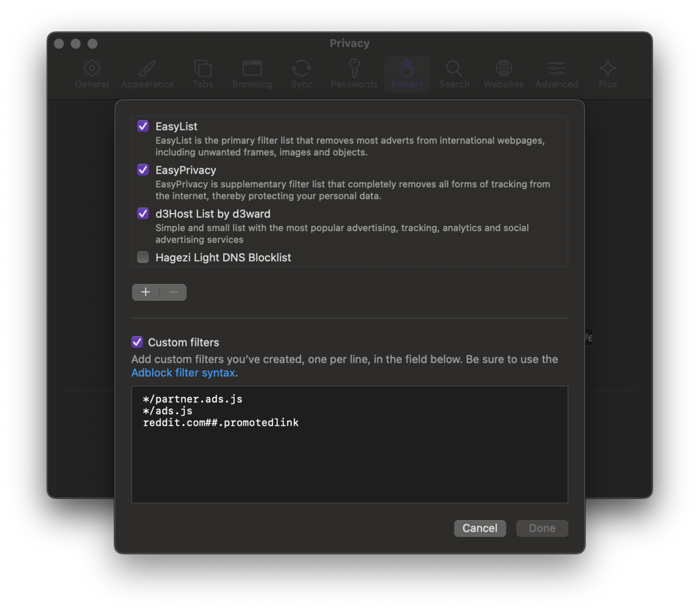Uncheck the EasyPrivacy filter list
The height and width of the screenshot is (616, 699).
coord(143,169)
